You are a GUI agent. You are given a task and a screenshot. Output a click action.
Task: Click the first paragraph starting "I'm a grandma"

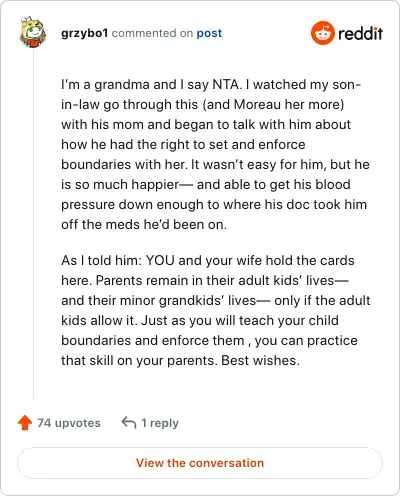(216, 154)
